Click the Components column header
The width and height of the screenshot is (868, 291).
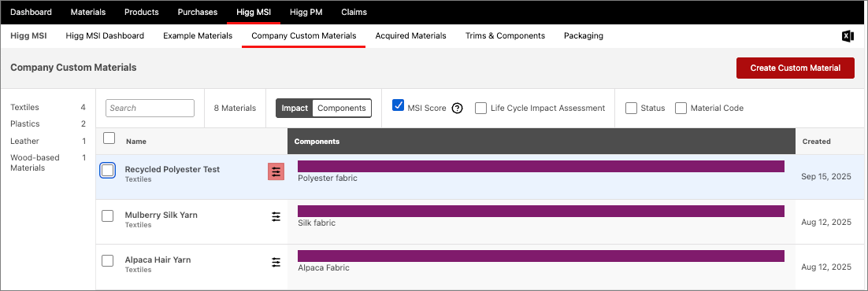click(x=541, y=142)
